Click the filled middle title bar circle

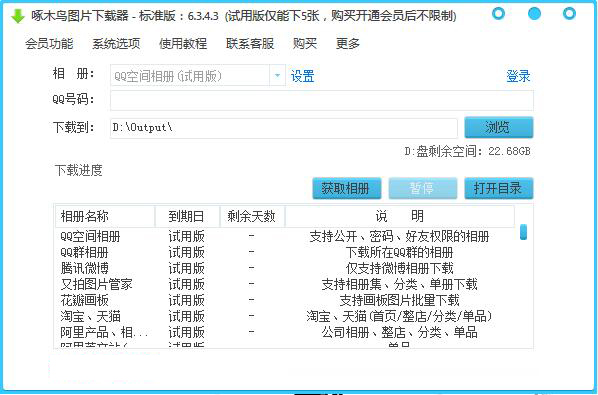coord(534,14)
